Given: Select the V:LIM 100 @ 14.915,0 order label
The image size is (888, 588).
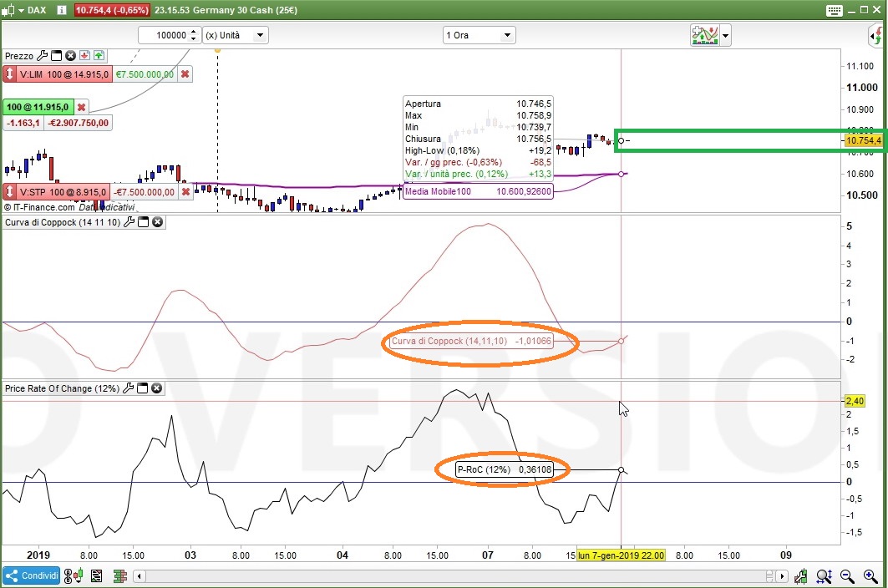Looking at the screenshot, I should click(64, 74).
